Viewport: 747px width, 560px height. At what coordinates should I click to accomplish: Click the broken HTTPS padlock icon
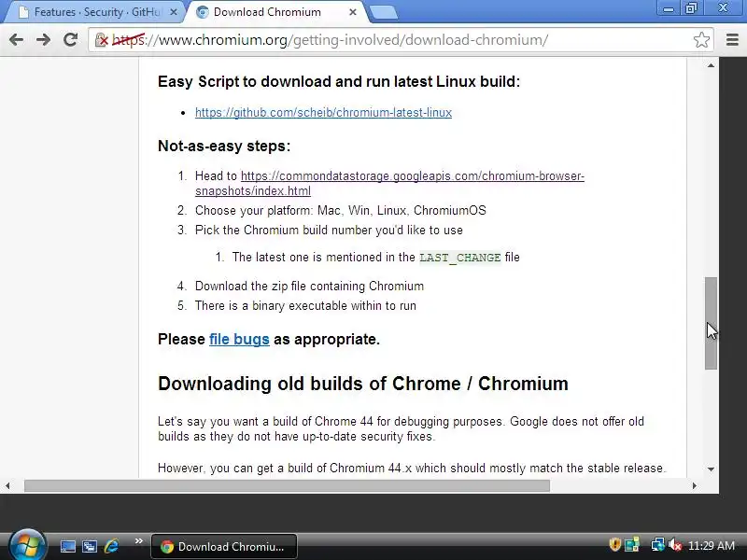click(101, 40)
